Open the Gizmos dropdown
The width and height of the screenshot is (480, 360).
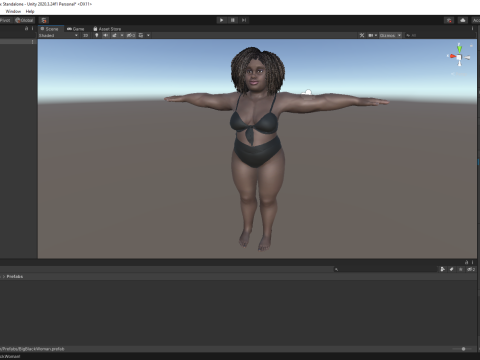(390, 35)
